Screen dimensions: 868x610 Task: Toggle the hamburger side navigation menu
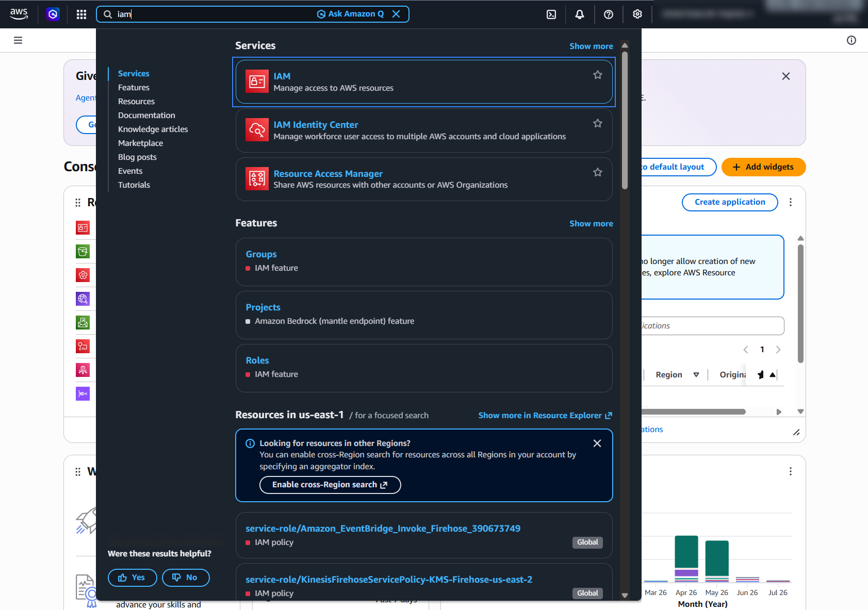click(x=18, y=40)
